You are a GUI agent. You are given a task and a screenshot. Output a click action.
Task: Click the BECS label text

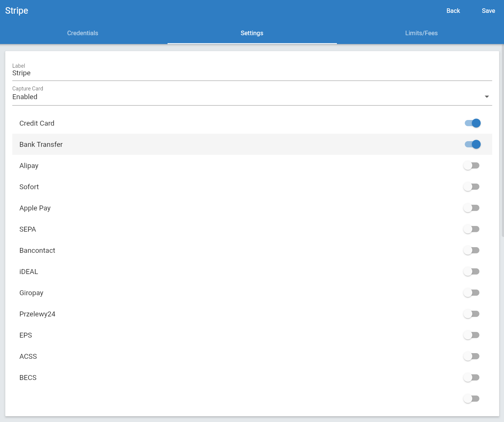pos(28,377)
